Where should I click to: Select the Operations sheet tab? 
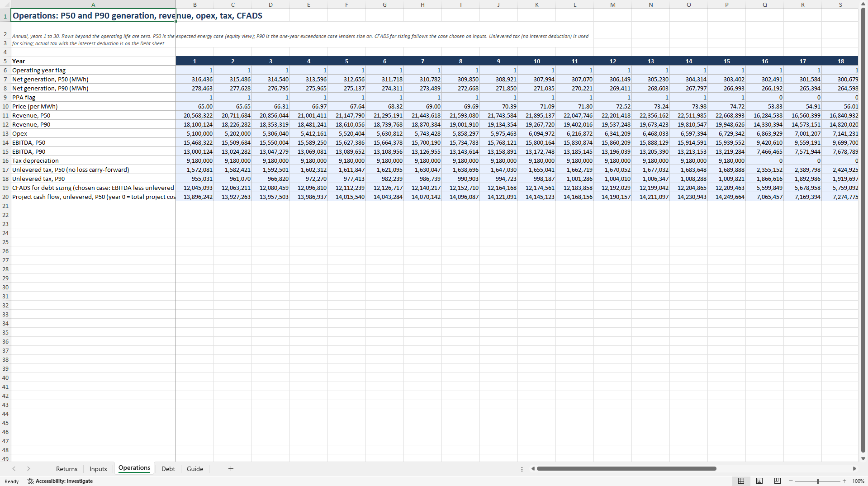134,468
